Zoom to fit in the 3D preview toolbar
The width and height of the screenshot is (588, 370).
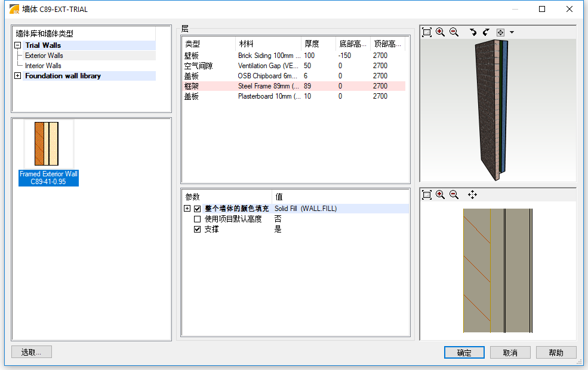[427, 32]
